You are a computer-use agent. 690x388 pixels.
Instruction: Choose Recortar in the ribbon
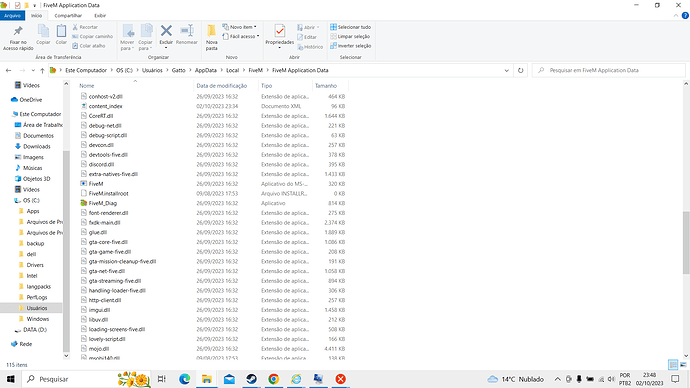85,27
